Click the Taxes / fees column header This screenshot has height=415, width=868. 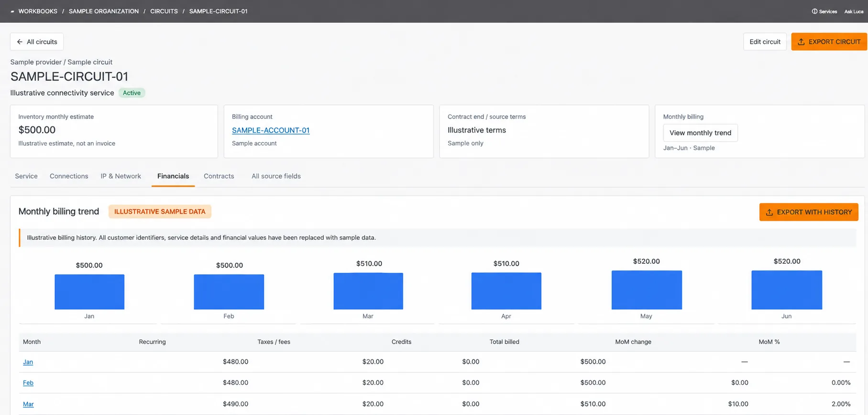click(274, 342)
